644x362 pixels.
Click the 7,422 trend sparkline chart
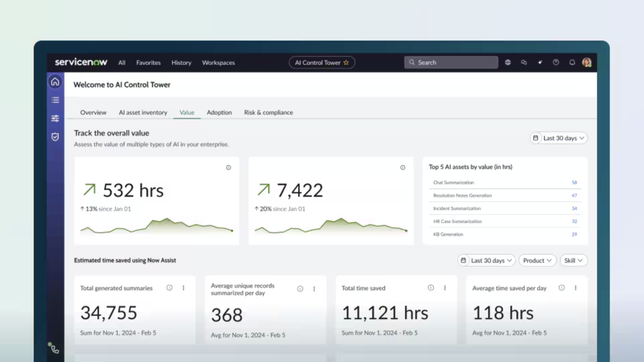331,226
